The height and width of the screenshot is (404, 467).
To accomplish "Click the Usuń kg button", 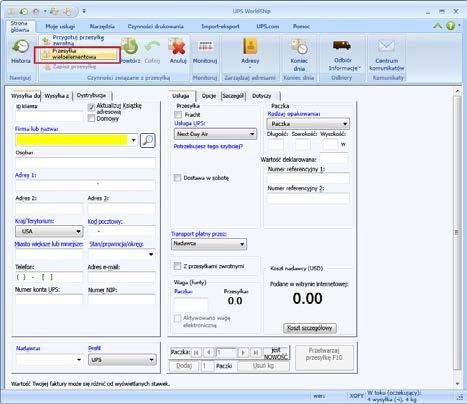I will 263,366.
